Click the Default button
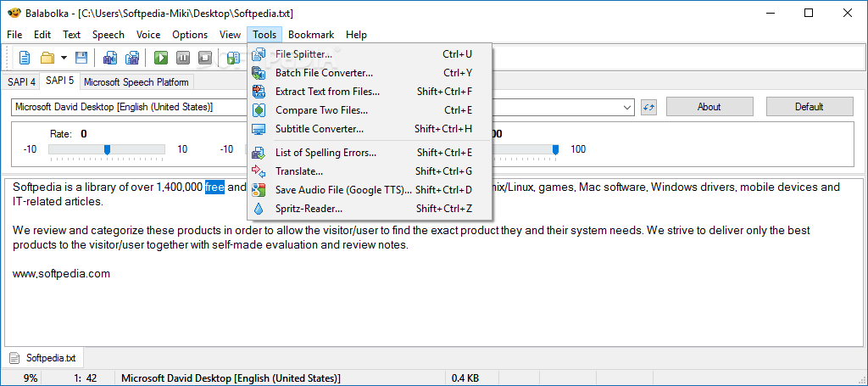This screenshot has width=868, height=386. point(810,107)
